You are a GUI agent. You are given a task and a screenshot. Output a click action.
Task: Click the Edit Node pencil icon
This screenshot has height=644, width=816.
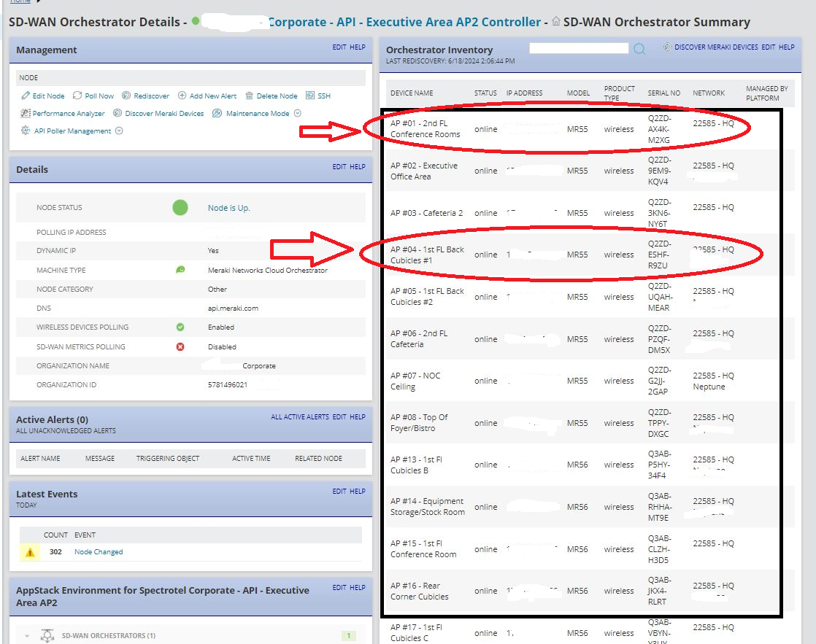point(26,96)
